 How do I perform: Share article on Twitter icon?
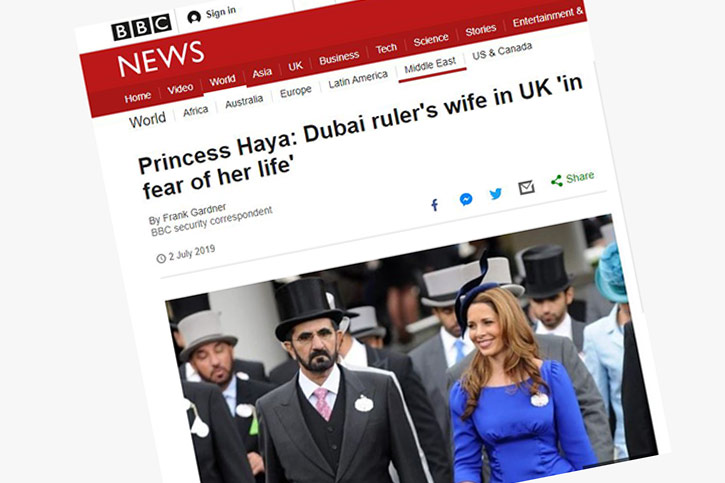[496, 193]
